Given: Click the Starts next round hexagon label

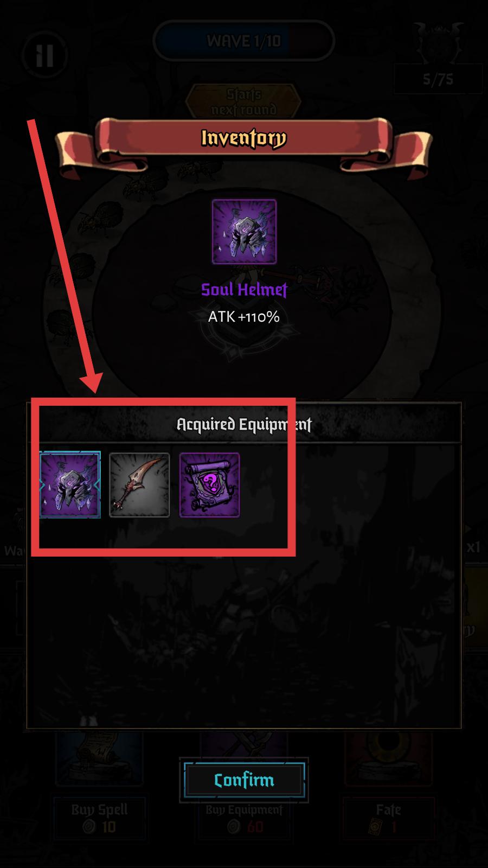Looking at the screenshot, I should pos(244,102).
